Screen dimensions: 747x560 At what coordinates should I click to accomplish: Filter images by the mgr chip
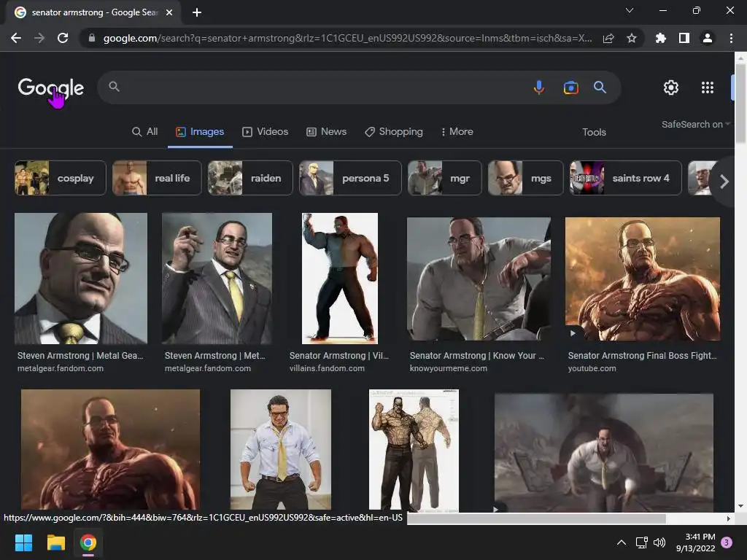444,178
